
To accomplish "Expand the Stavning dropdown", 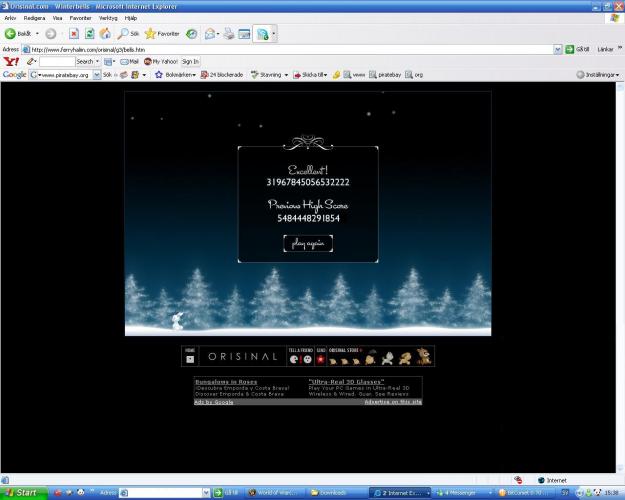I will pos(269,74).
